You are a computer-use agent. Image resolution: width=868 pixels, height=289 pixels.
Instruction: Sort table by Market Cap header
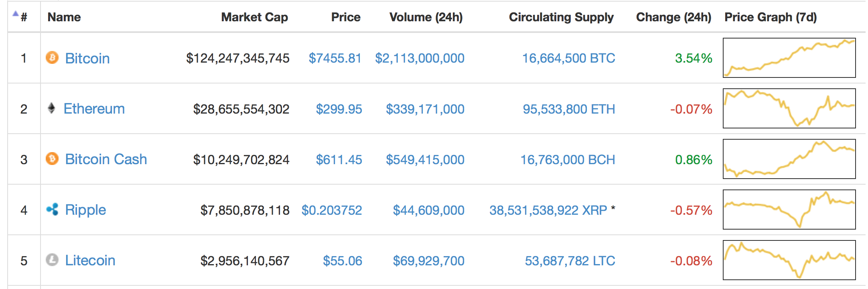(254, 17)
